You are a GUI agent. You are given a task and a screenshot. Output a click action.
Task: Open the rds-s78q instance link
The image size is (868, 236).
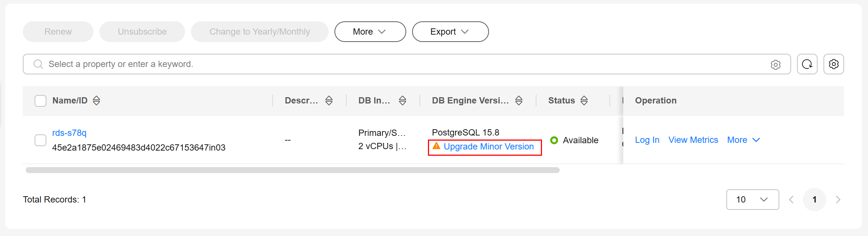click(69, 133)
